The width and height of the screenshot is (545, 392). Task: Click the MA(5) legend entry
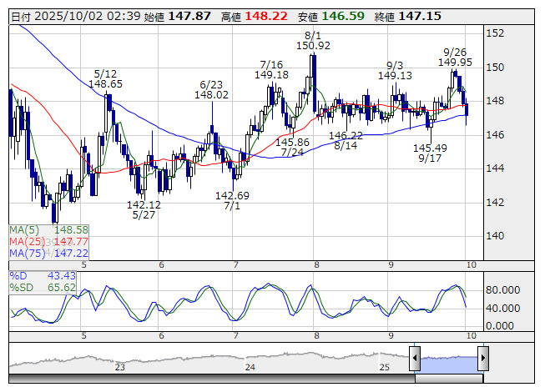48,229
